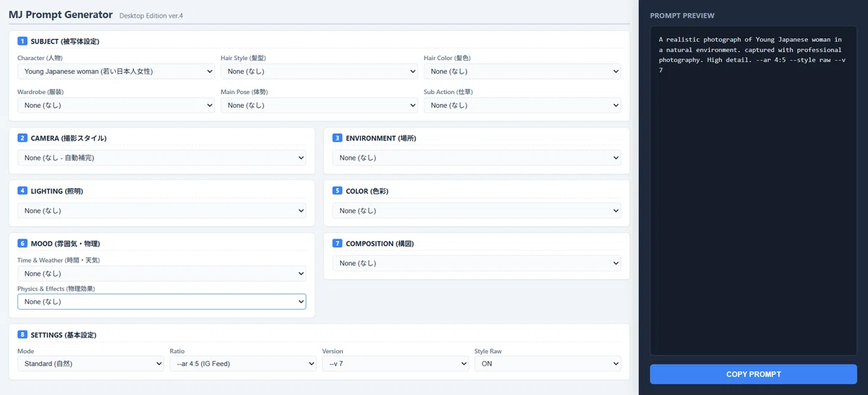Viewport: 868px width, 395px height.
Task: Expand the ENVIRONMENT (場所) select box
Action: (477, 158)
